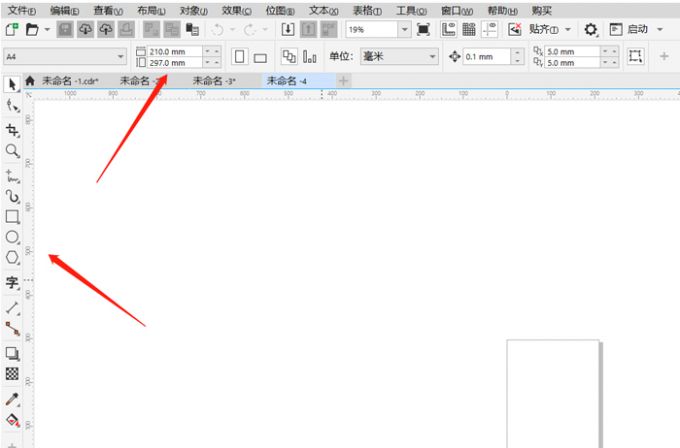The image size is (680, 448).
Task: Open the dropdown arrow next to 启动
Action: (660, 29)
